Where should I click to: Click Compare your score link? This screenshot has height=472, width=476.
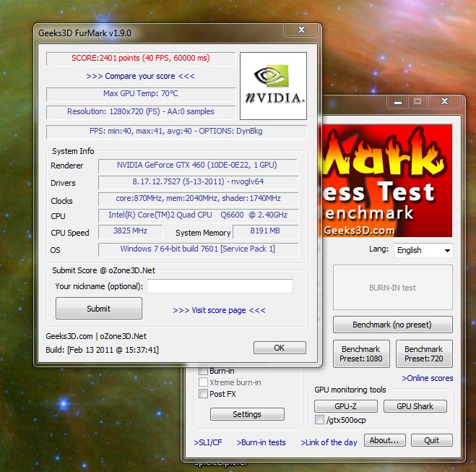tap(140, 76)
